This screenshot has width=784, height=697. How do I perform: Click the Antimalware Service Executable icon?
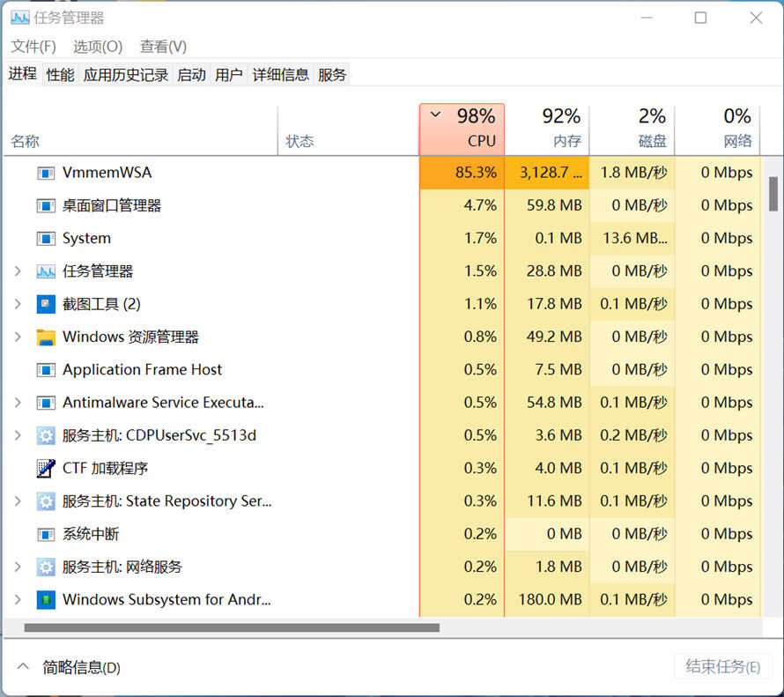tap(46, 403)
